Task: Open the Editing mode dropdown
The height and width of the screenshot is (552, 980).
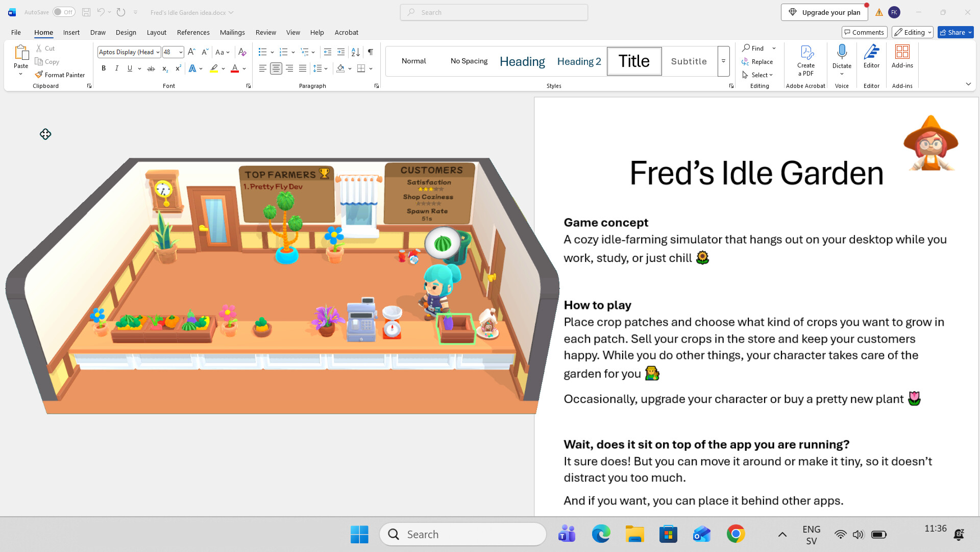Action: (x=913, y=32)
